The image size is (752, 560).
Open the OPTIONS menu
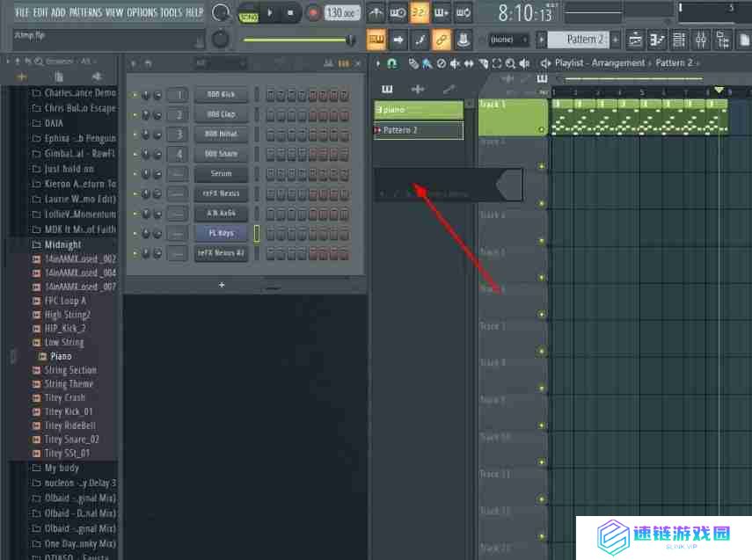(x=142, y=12)
